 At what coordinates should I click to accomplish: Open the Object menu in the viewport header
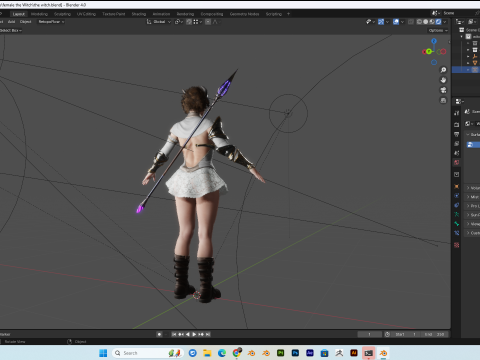point(25,22)
